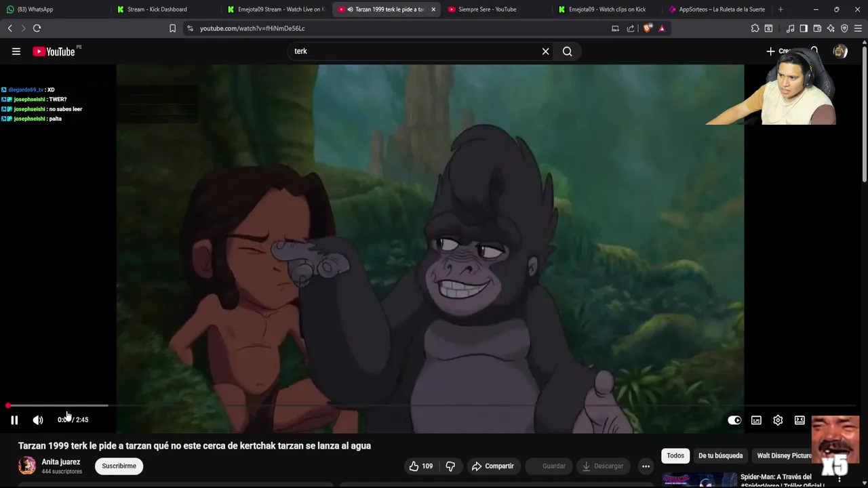Click the video title text below player
The width and height of the screenshot is (868, 488).
click(195, 446)
